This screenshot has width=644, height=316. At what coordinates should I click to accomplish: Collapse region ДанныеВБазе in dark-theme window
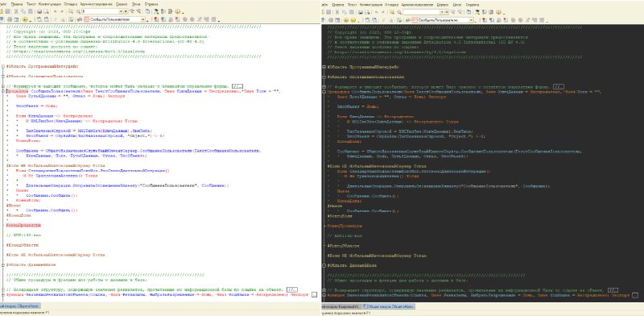click(324, 265)
